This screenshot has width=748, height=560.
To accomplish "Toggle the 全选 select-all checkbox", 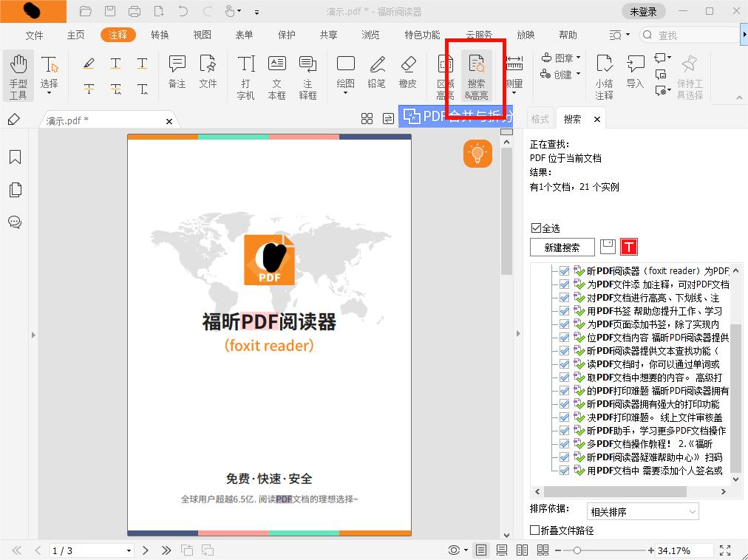I will 534,228.
